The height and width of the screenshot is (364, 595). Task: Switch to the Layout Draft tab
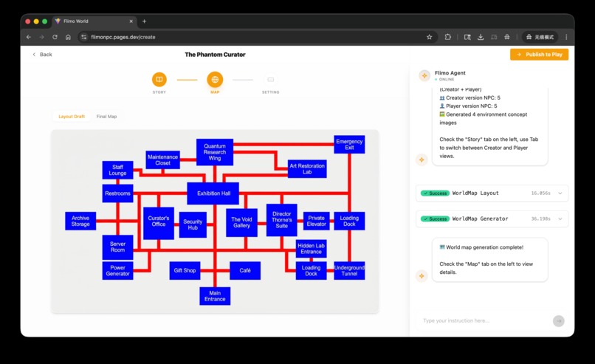tap(72, 117)
